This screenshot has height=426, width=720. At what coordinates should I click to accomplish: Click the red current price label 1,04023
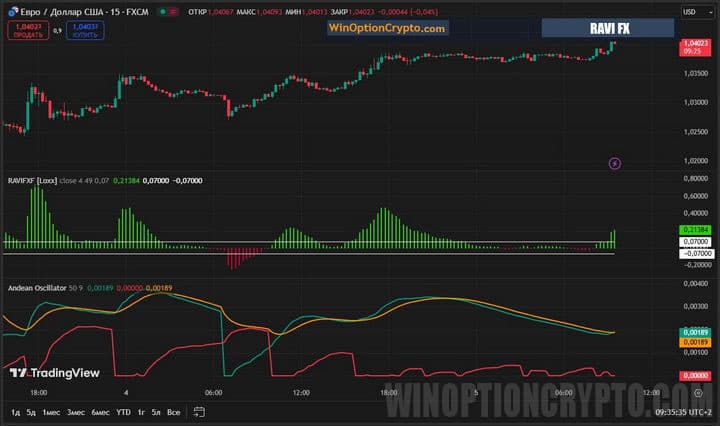[x=693, y=47]
